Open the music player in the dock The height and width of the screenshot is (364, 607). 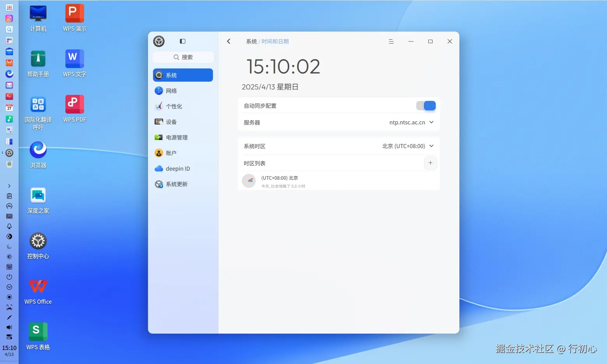coord(9,119)
